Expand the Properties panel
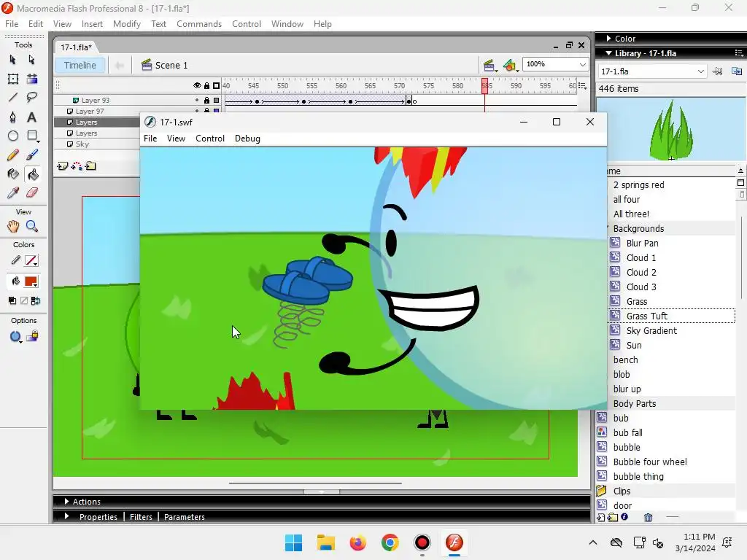 click(66, 517)
